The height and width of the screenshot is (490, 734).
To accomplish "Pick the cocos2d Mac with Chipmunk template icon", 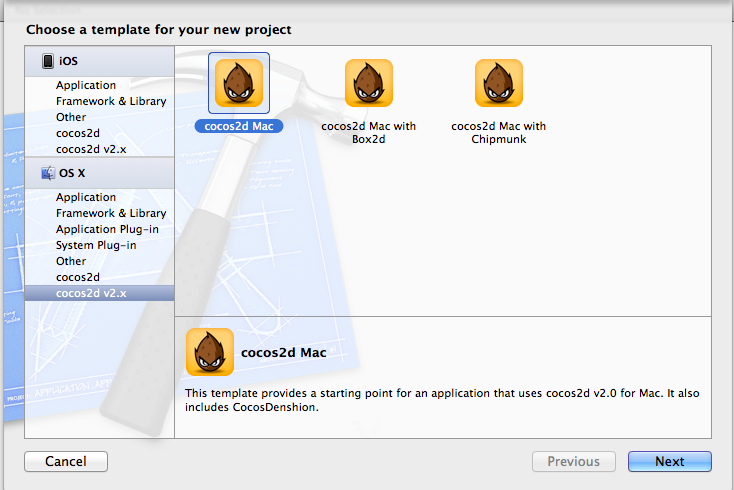I will (499, 83).
